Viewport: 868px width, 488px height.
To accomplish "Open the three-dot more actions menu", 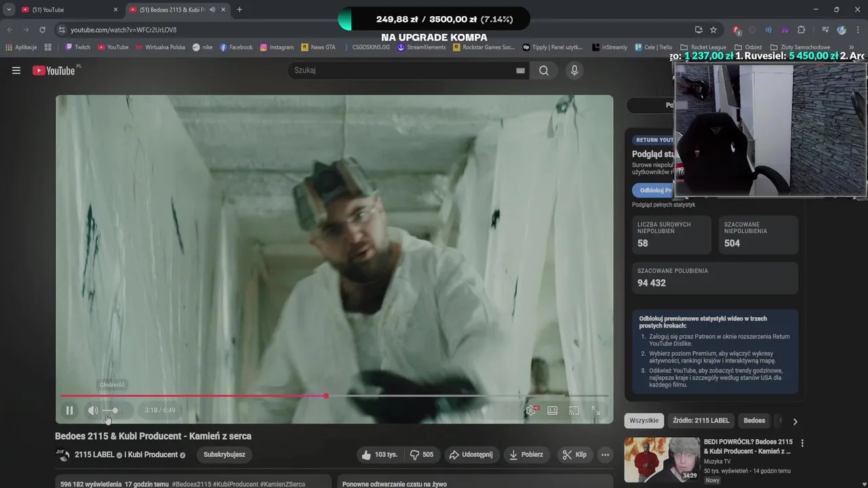I will tap(606, 455).
